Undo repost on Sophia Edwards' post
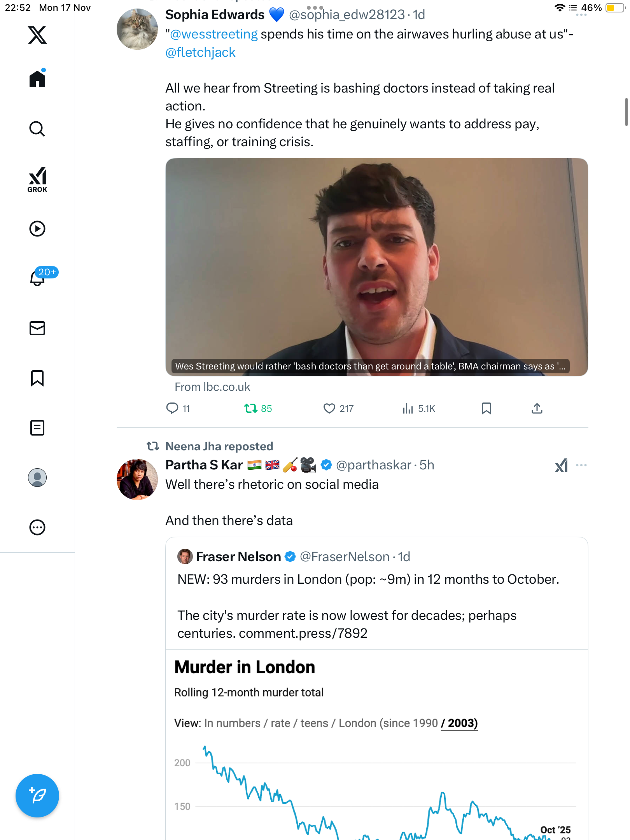The height and width of the screenshot is (840, 630). coord(251,408)
